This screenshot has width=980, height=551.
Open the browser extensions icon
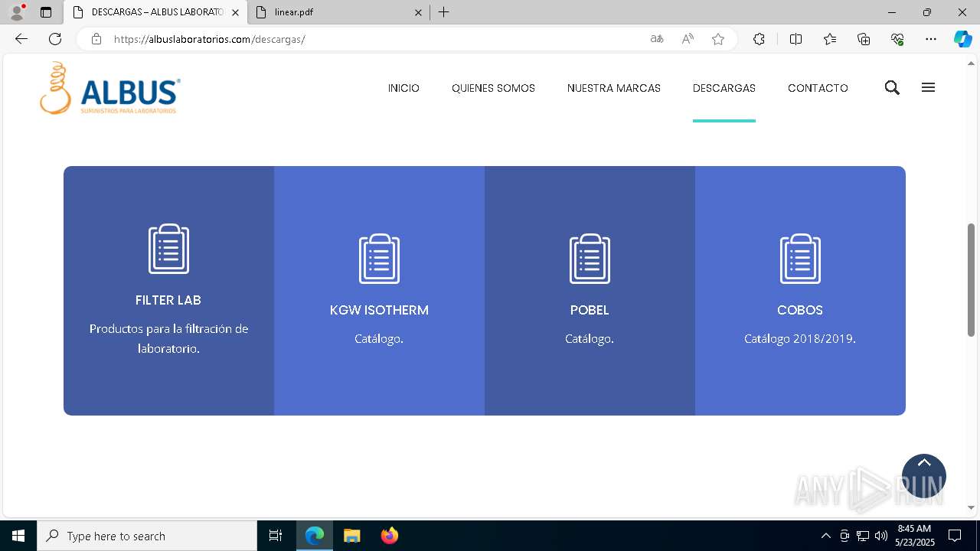pyautogui.click(x=759, y=39)
